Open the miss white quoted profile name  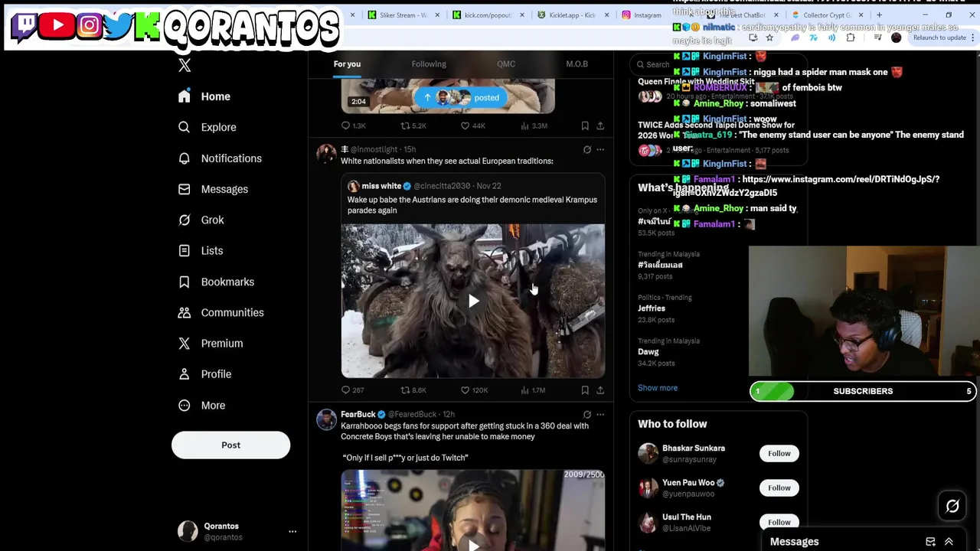pyautogui.click(x=381, y=186)
